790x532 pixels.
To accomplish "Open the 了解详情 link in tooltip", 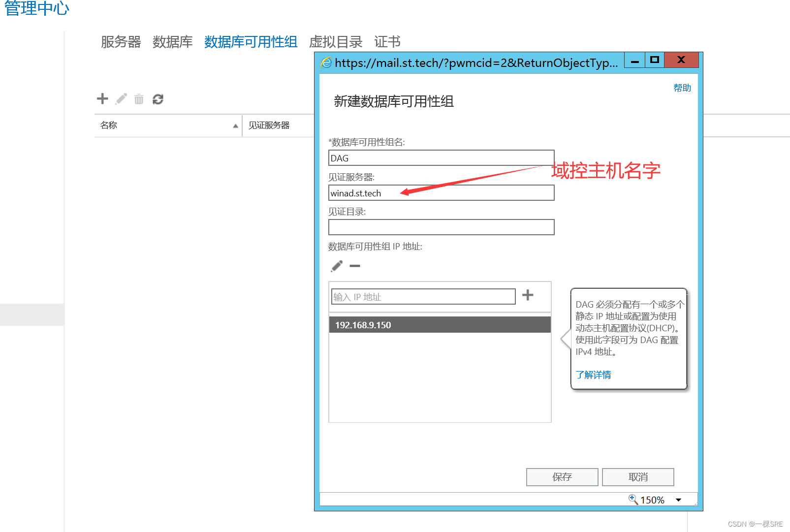I will (594, 375).
